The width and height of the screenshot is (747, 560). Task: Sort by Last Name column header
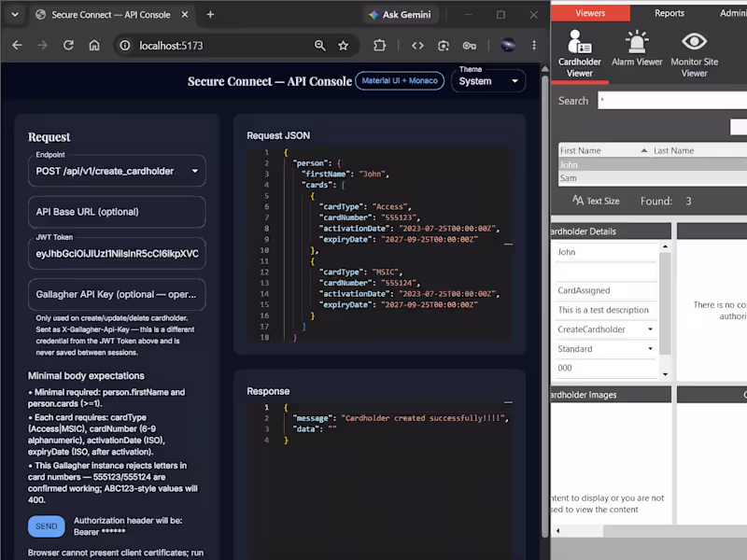click(x=698, y=150)
